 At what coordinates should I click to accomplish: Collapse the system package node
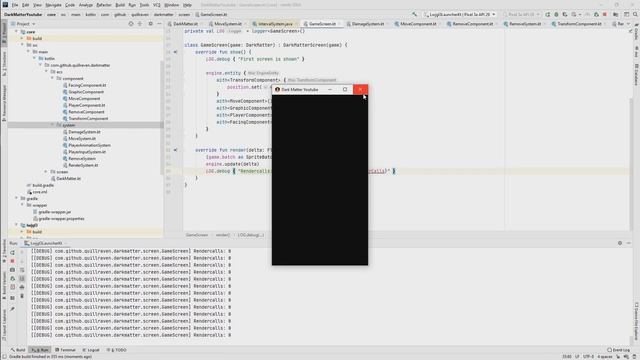coord(52,125)
